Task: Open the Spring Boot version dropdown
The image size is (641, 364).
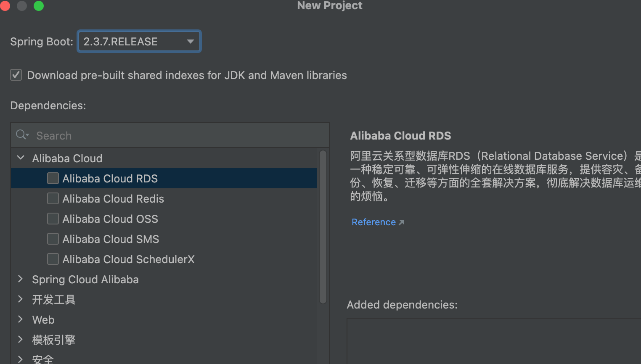Action: 139,41
